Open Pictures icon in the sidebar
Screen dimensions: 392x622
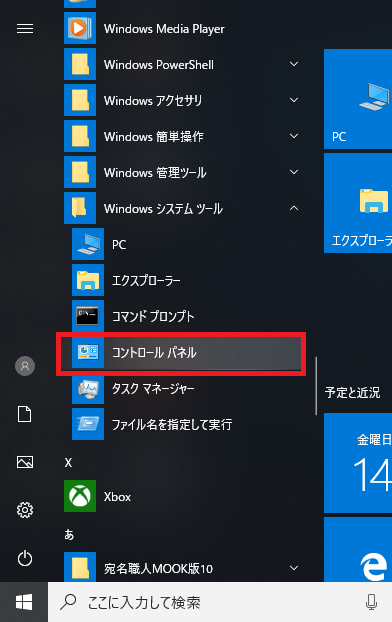point(25,462)
